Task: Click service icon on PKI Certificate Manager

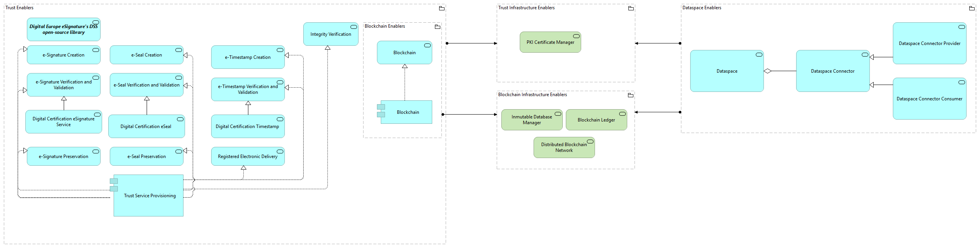Action: (576, 36)
